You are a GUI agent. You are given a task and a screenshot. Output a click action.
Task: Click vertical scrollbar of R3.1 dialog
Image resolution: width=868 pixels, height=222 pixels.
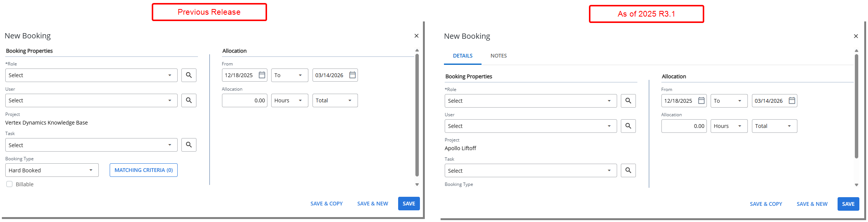856,105
